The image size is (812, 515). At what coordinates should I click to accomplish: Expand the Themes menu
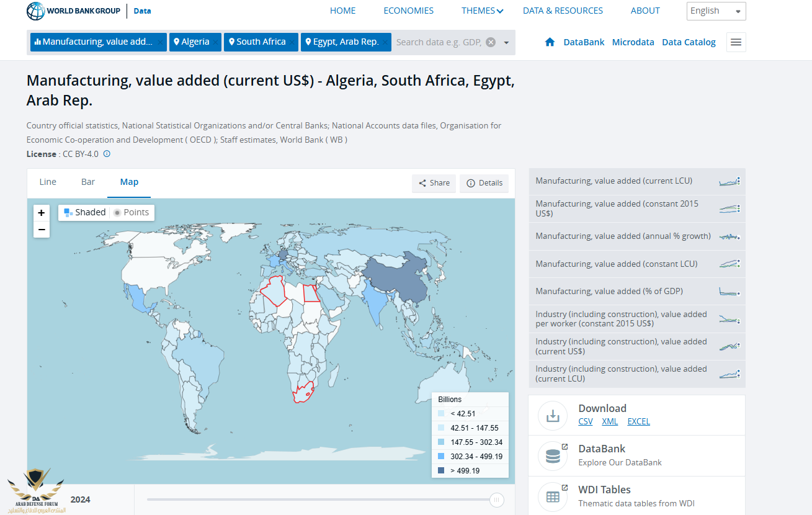[483, 11]
